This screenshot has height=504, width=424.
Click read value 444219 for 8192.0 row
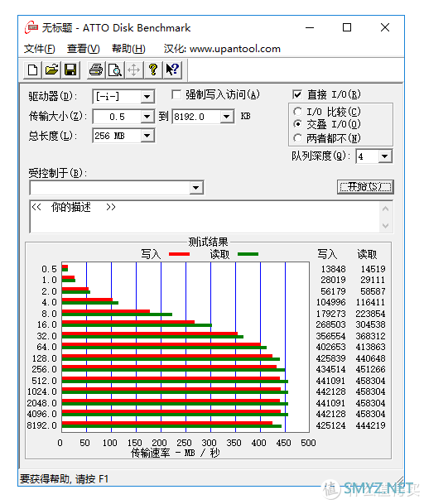[371, 425]
